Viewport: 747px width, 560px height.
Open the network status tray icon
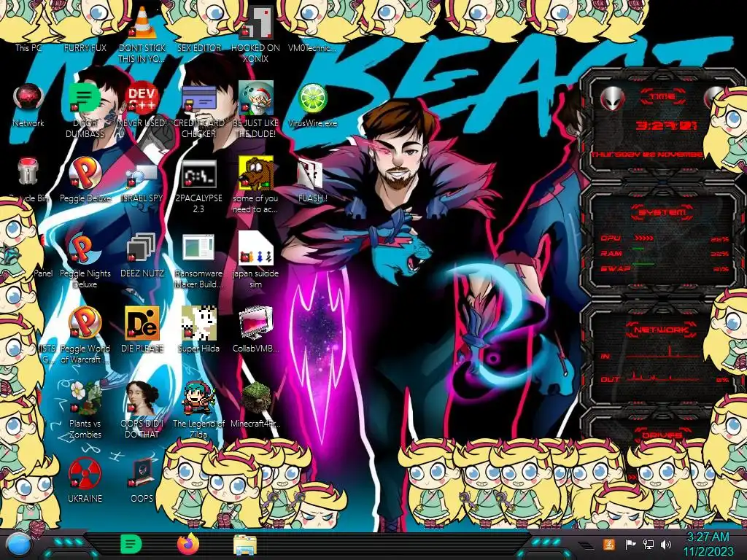pos(649,544)
